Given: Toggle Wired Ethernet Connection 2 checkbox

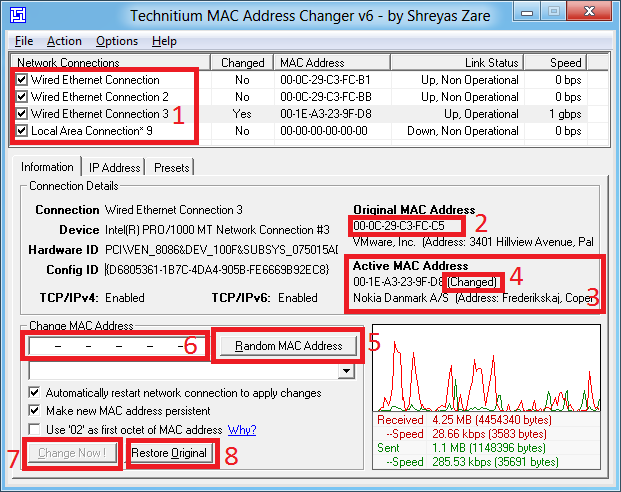Looking at the screenshot, I should click(21, 97).
